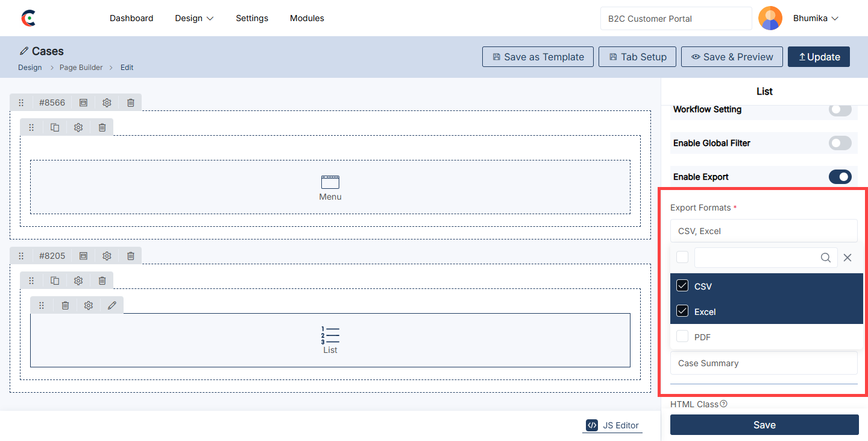This screenshot has width=868, height=441.
Task: Open settings gear for section #8205
Action: [107, 256]
